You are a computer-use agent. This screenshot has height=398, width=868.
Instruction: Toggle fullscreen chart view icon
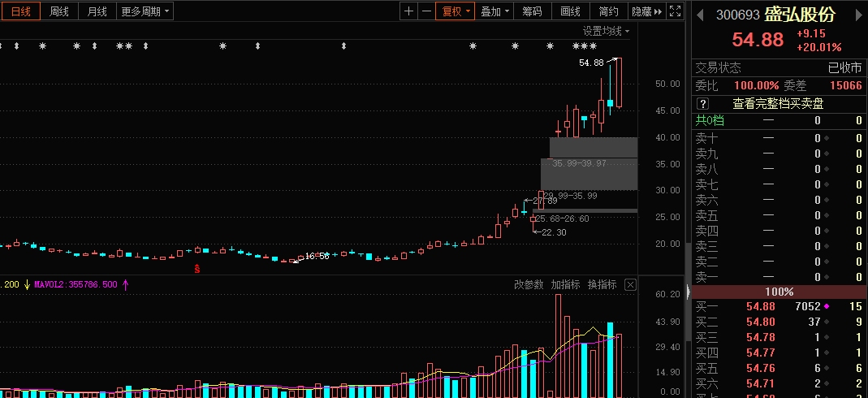[676, 11]
